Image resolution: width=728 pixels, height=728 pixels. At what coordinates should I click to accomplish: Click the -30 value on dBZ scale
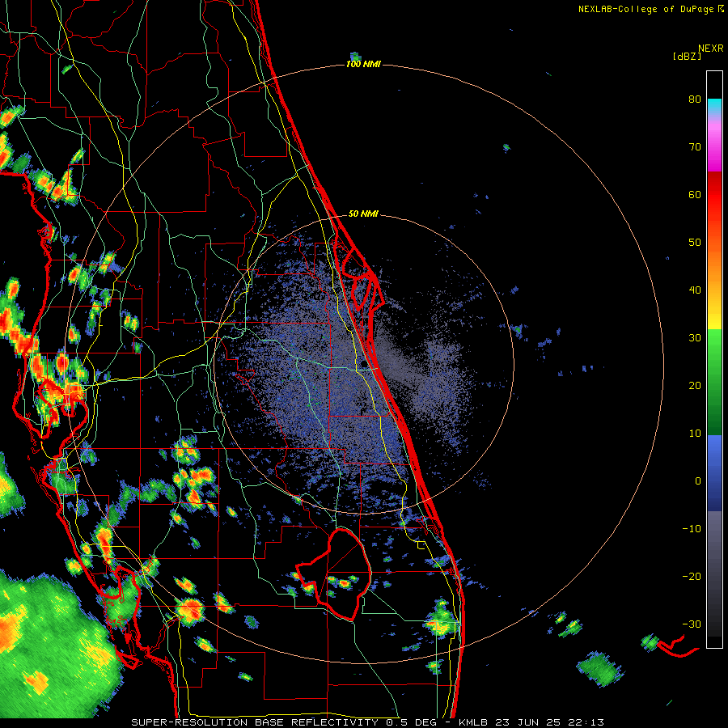692,624
